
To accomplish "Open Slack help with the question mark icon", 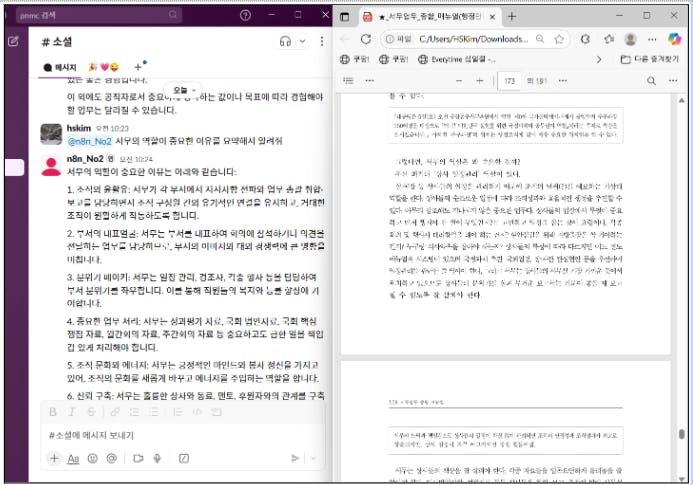I will [245, 15].
